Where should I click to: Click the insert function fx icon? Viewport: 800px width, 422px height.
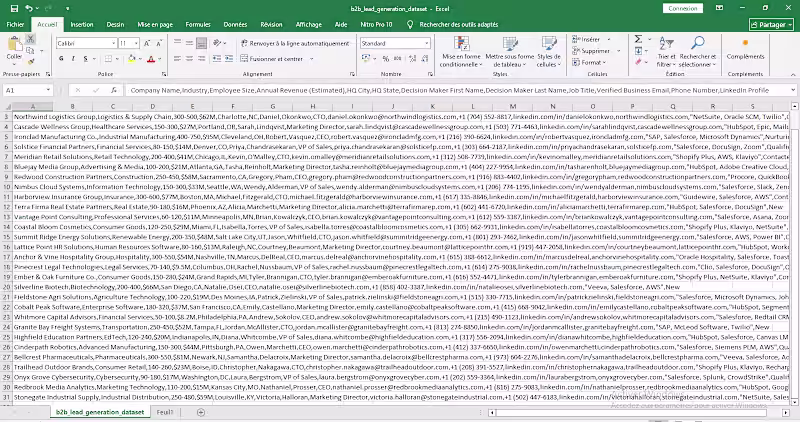coord(114,90)
